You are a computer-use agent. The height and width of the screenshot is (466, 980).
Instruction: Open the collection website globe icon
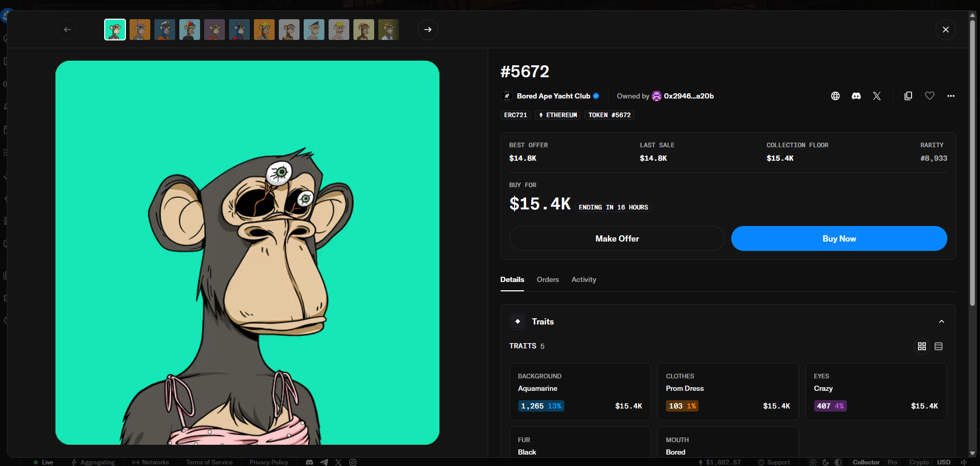click(835, 96)
